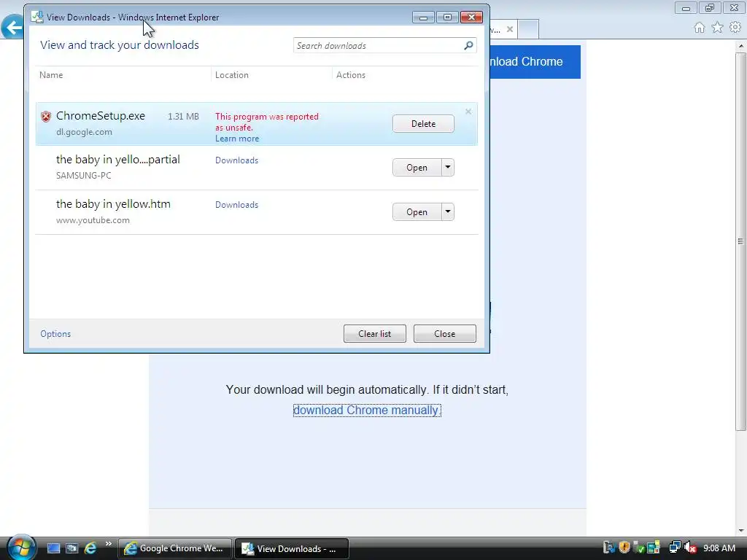Click the blue Download Chrome button in the browser
Viewport: 747px width, 560px height.
[535, 62]
